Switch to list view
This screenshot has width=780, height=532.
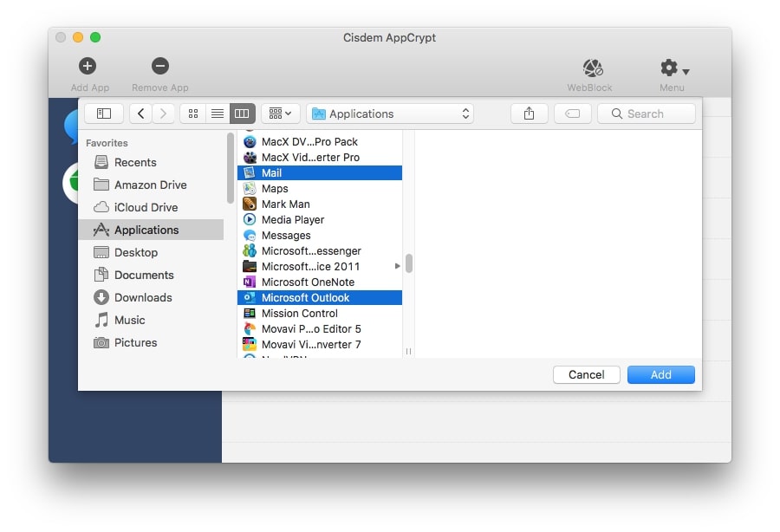pos(218,114)
